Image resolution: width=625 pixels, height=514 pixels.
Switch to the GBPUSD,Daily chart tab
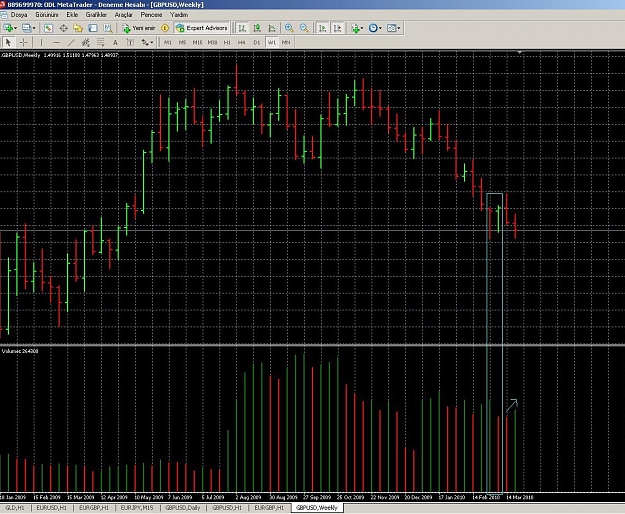click(183, 508)
